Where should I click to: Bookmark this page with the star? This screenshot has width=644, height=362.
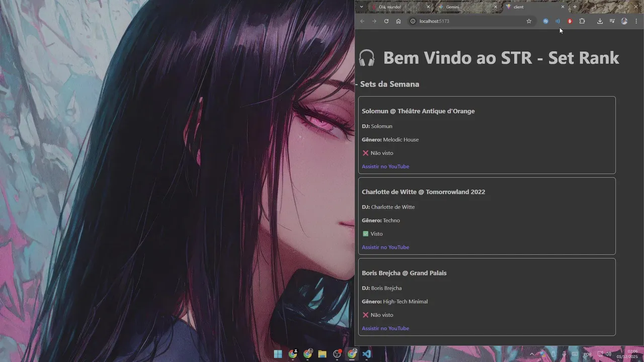(529, 21)
